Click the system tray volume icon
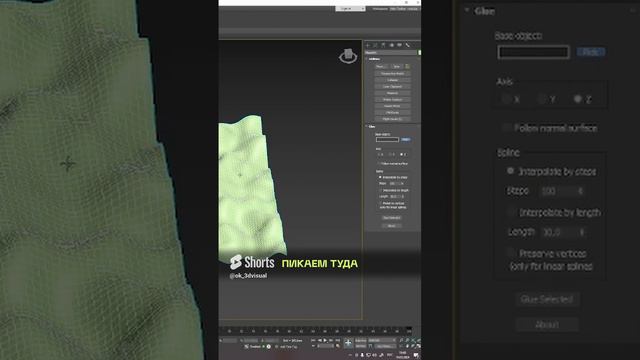This screenshot has width=640, height=360. (374, 355)
